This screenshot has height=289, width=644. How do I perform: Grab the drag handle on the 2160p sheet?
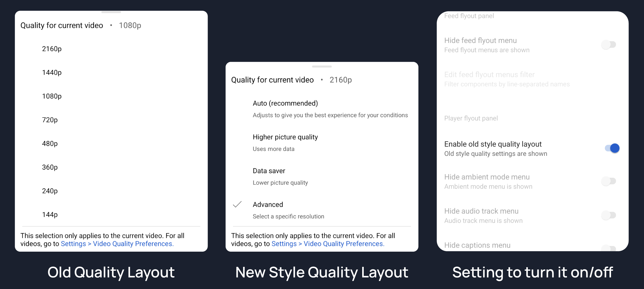(x=322, y=66)
